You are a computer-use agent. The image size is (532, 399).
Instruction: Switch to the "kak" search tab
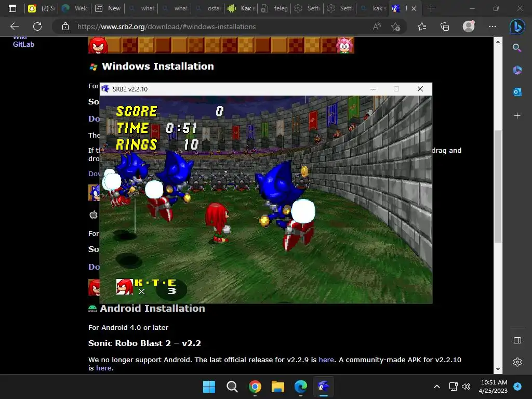point(373,8)
